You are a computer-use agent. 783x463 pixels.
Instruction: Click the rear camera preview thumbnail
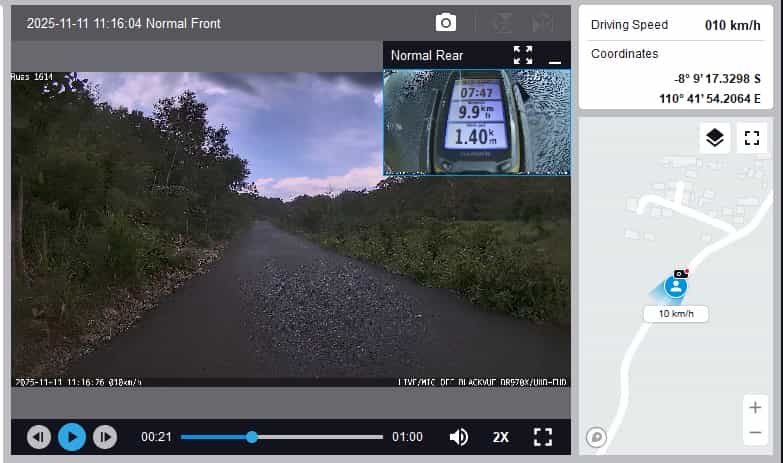point(476,122)
